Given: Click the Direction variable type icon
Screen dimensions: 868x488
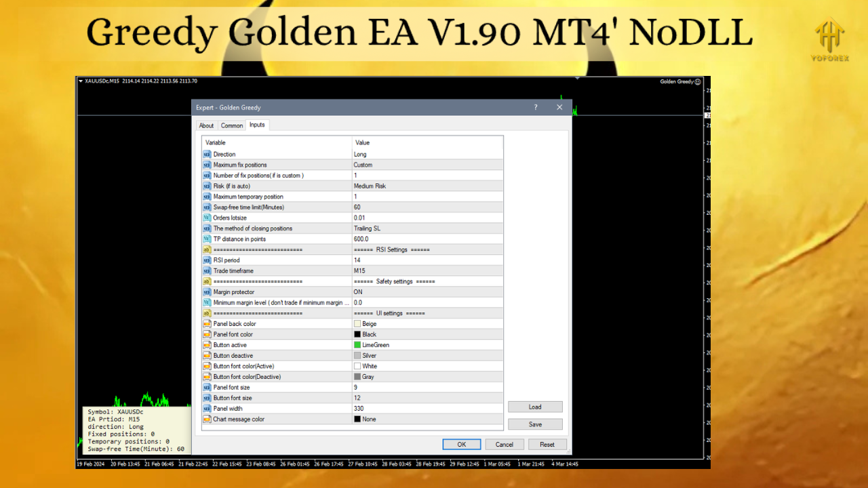Looking at the screenshot, I should pos(208,155).
